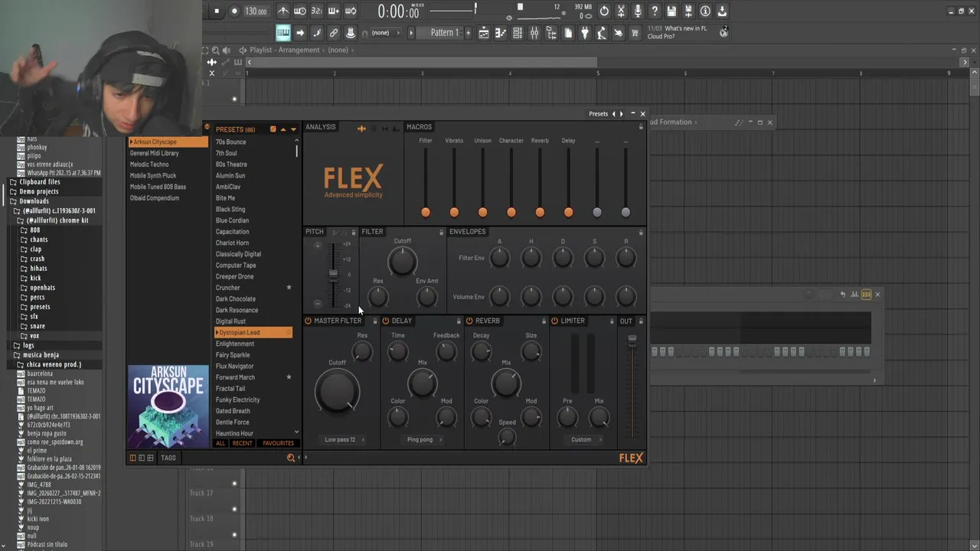Click the Filter Cutoff knob
The width and height of the screenshot is (980, 551).
tap(402, 262)
